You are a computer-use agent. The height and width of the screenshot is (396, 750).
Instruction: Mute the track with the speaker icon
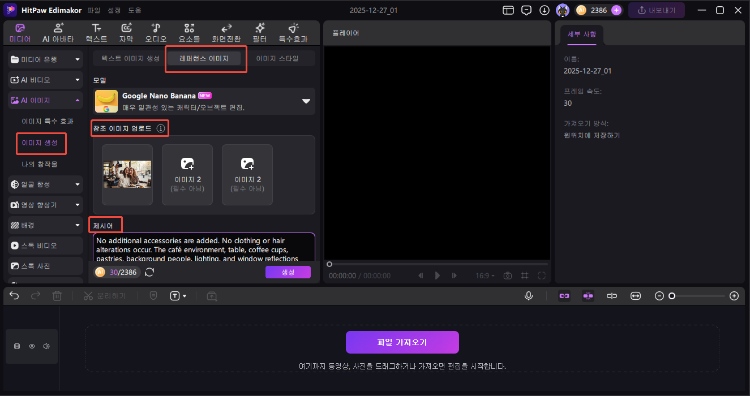pos(46,346)
